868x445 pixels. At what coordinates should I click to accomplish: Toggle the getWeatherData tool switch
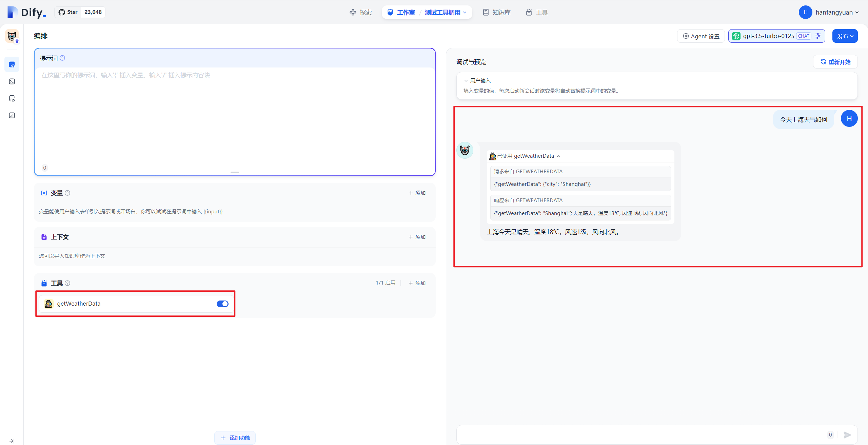(x=222, y=304)
